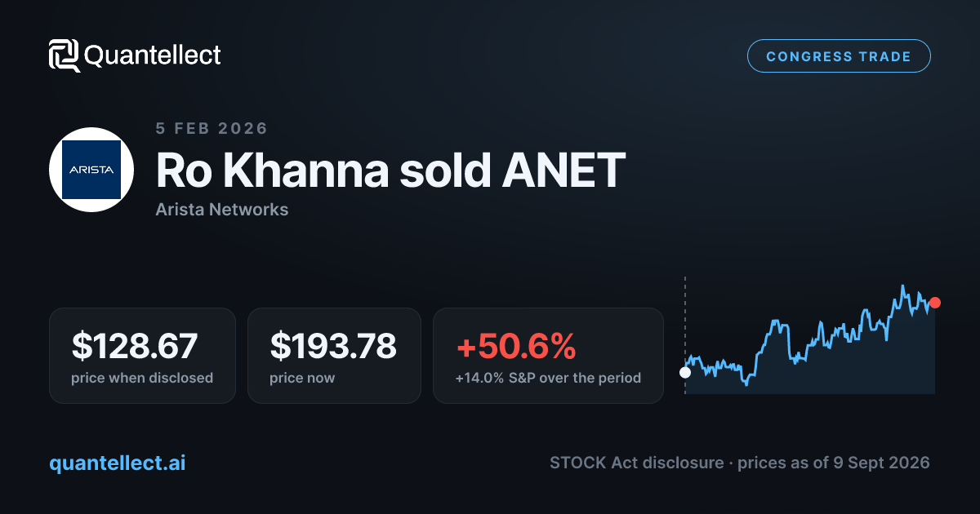Select the Arista Networks subtitle
Image resolution: width=980 pixels, height=514 pixels.
(221, 210)
